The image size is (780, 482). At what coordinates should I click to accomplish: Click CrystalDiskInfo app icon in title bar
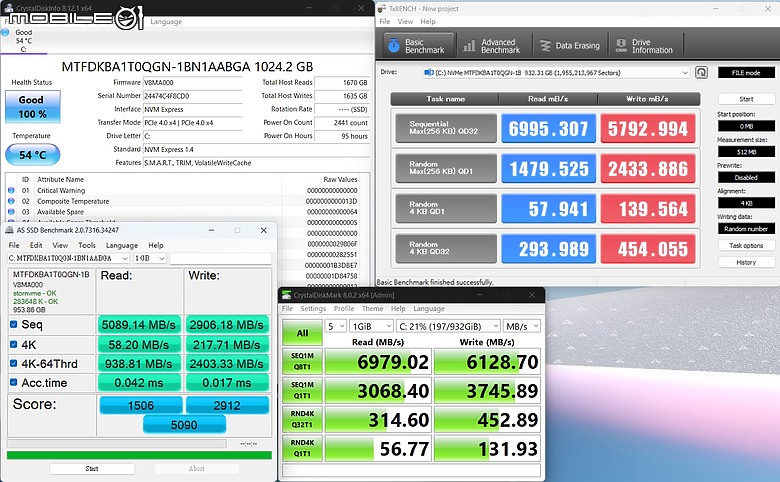8,8
